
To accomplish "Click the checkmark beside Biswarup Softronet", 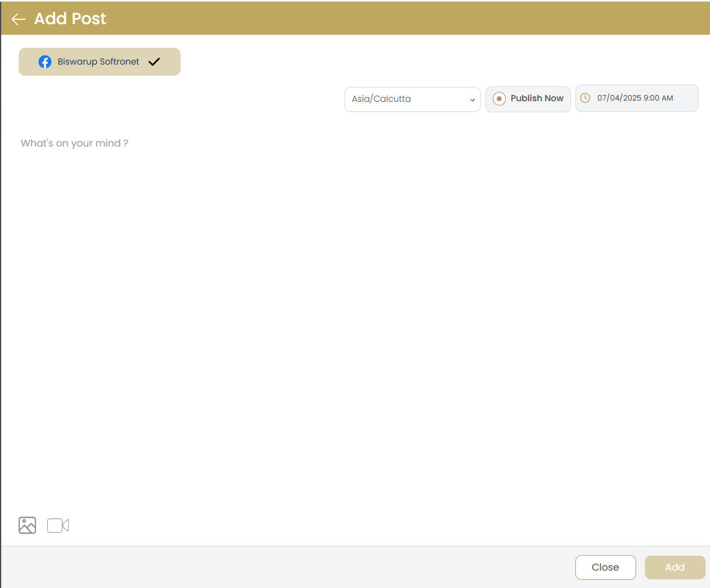I will 154,61.
